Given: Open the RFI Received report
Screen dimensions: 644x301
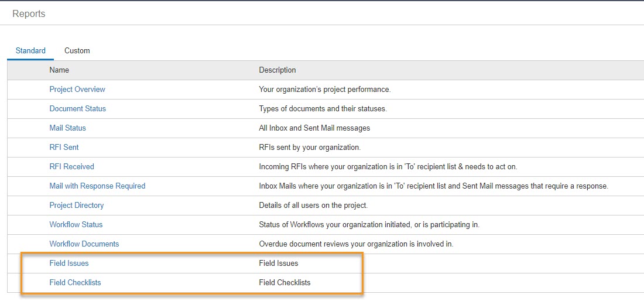Looking at the screenshot, I should click(x=72, y=166).
